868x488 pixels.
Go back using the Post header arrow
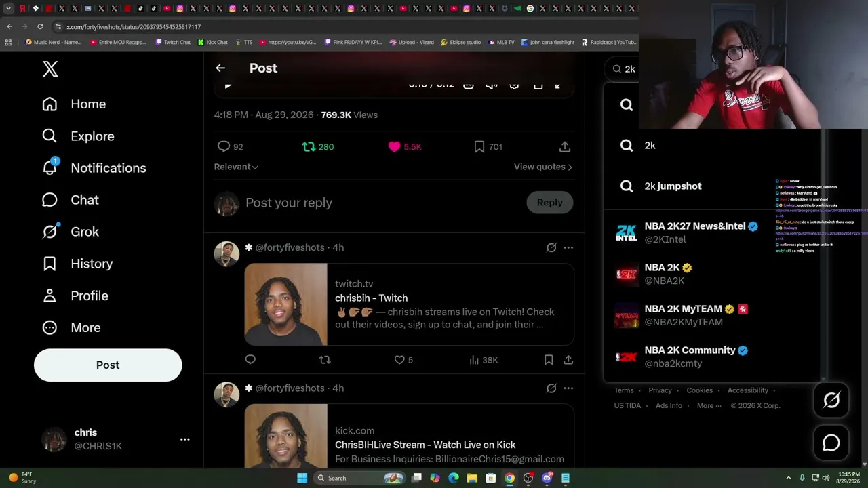[220, 68]
